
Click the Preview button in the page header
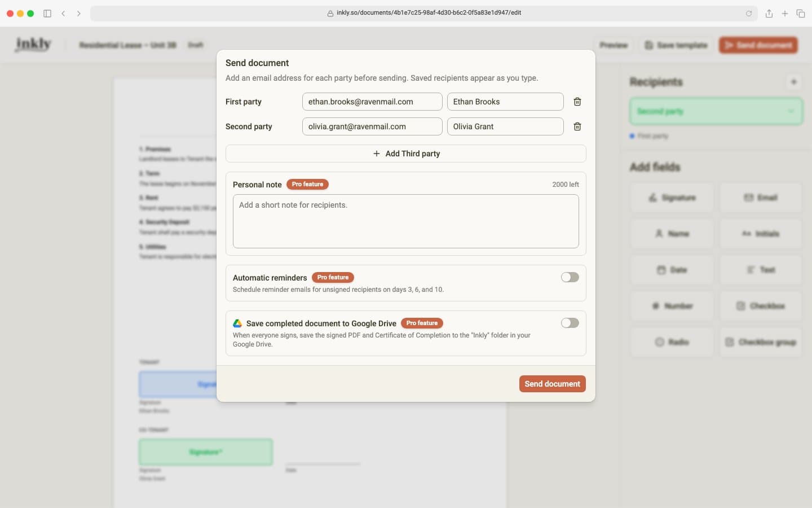(x=614, y=45)
